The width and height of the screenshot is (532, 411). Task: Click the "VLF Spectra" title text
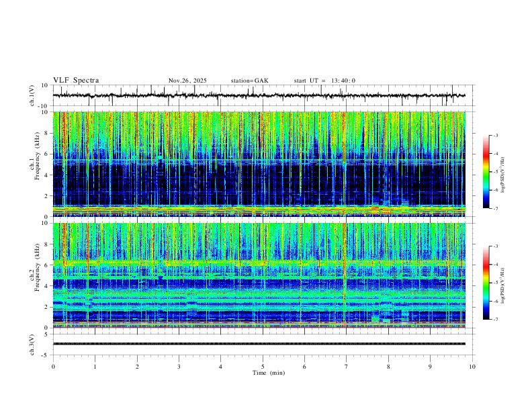76,81
